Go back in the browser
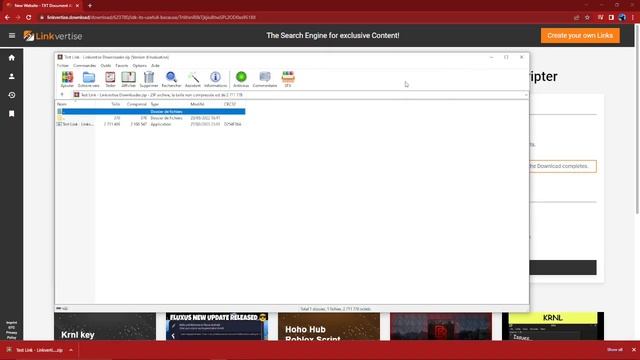Viewport: 640px width, 360px height. [x=7, y=18]
